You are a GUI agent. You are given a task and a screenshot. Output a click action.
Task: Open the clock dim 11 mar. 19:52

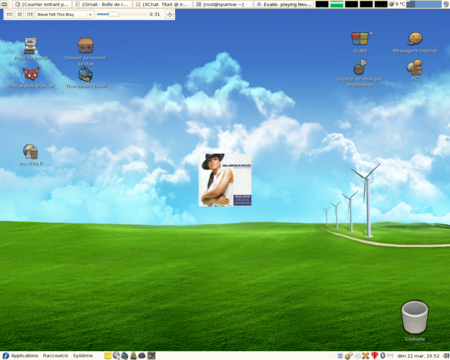coord(418,356)
